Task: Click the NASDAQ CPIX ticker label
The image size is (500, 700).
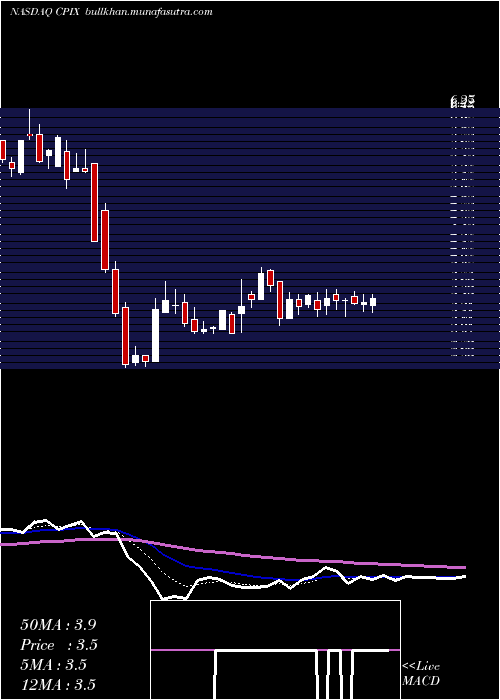Action: [45, 12]
